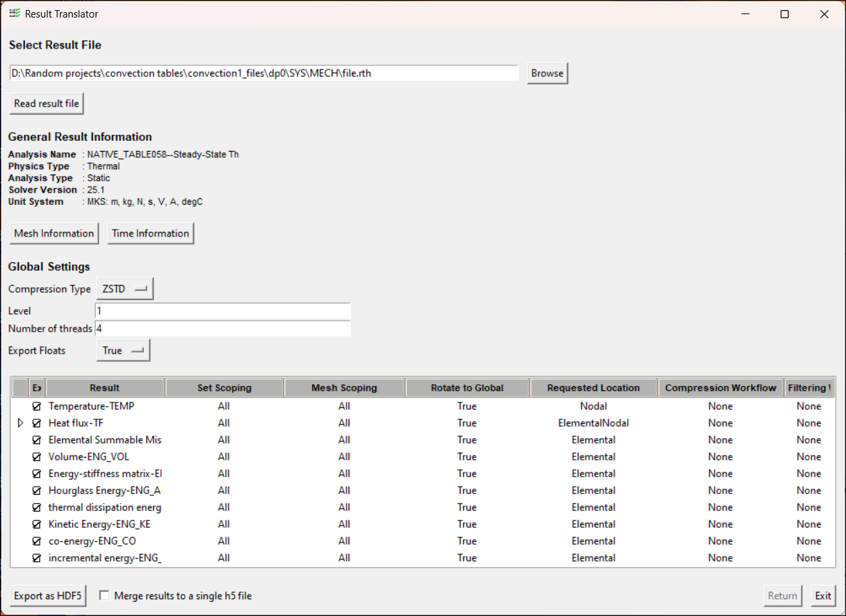Uncheck the Temperature-TEMP export checkbox
Screen dimensions: 846x616
(x=36, y=406)
